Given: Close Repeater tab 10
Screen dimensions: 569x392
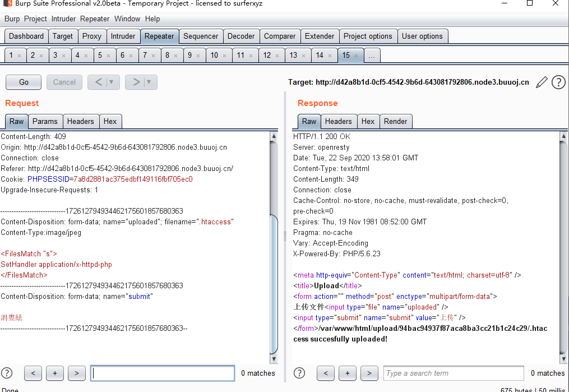Looking at the screenshot, I should click(225, 56).
